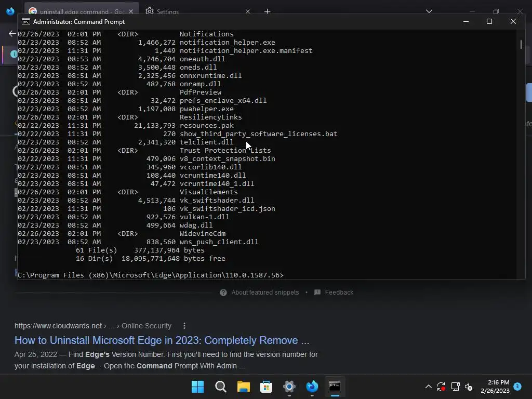
Task: Click the Command Prompt vertical scrollbar thumb
Action: tap(521, 45)
